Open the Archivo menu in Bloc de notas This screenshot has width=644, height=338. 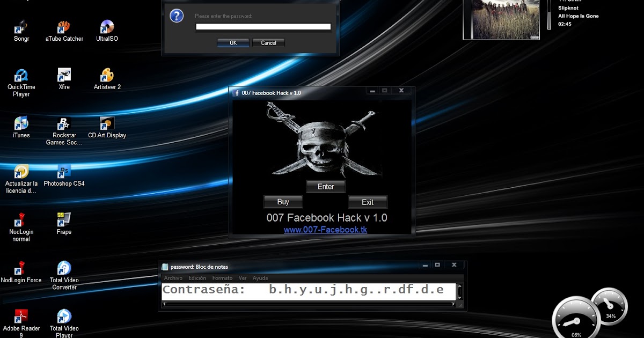[173, 278]
